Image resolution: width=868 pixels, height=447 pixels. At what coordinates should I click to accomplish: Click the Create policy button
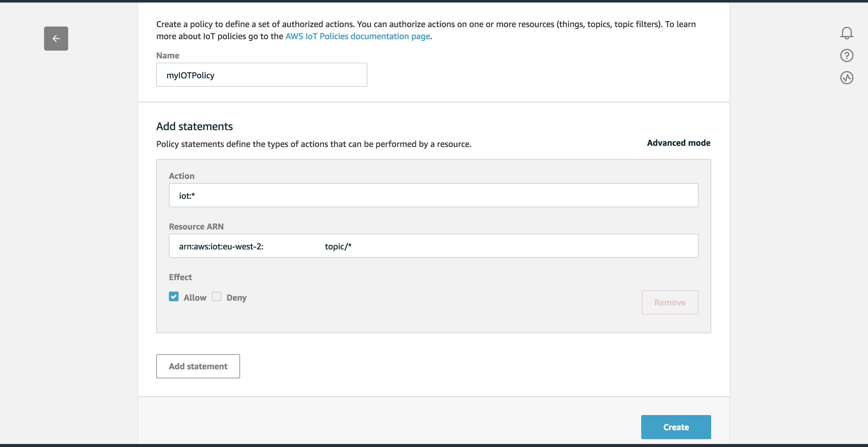click(676, 427)
